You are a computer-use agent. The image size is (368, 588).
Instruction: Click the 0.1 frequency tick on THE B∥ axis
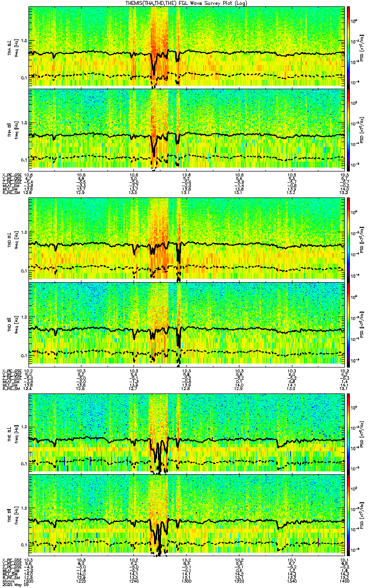(x=24, y=544)
